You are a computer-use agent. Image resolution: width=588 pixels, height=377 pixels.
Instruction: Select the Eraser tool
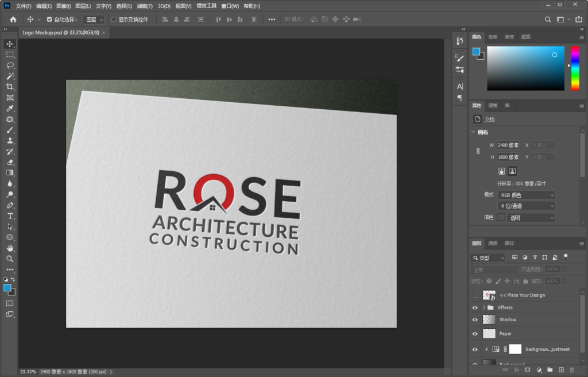[x=10, y=162]
